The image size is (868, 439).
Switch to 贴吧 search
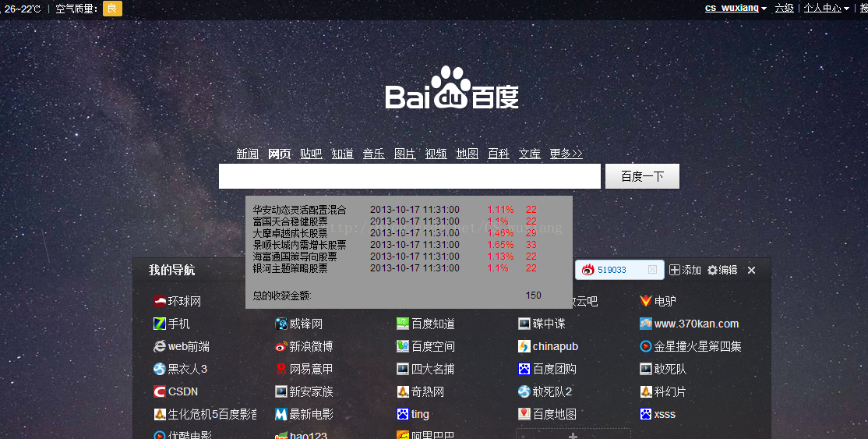tap(311, 154)
